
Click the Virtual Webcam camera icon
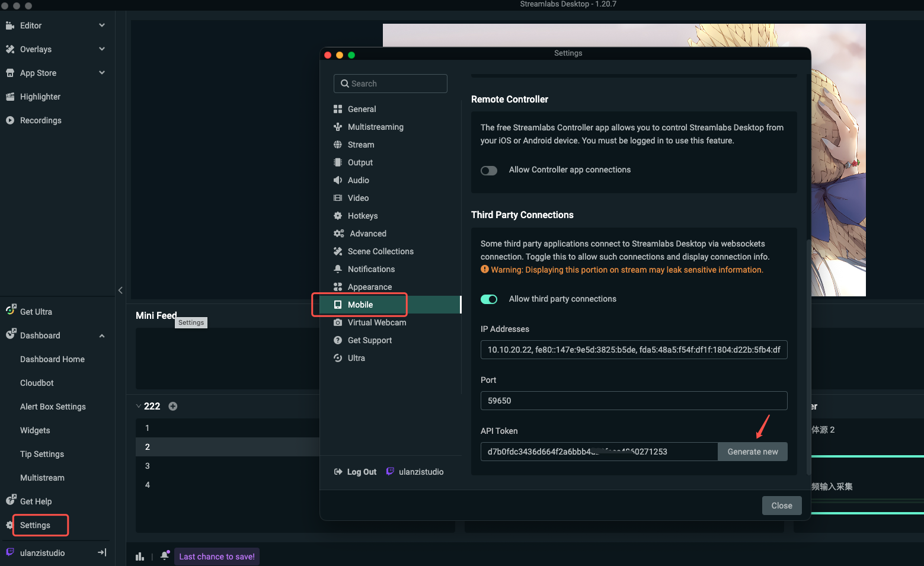click(338, 322)
